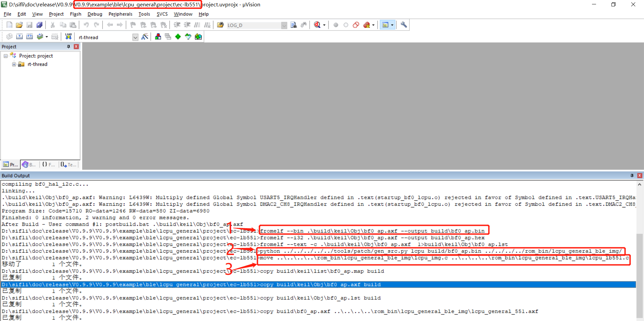
Task: Open the LOG_D find combo box dropdown
Action: click(x=284, y=25)
